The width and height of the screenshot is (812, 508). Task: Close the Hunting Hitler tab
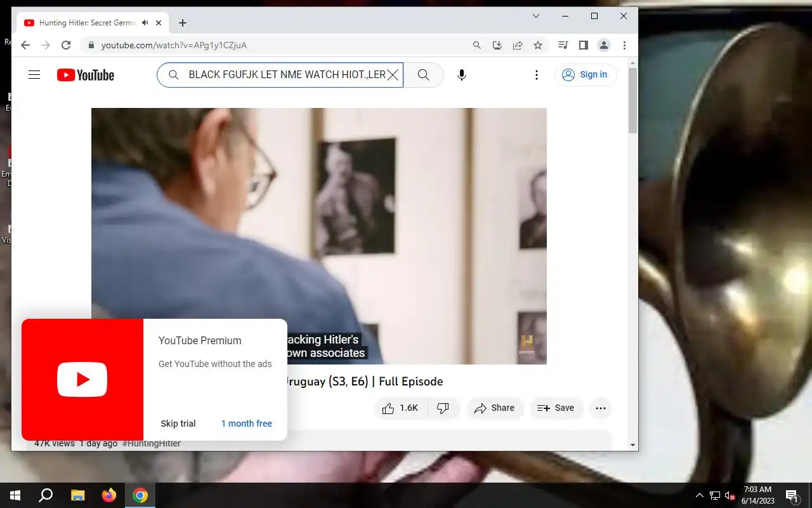159,23
